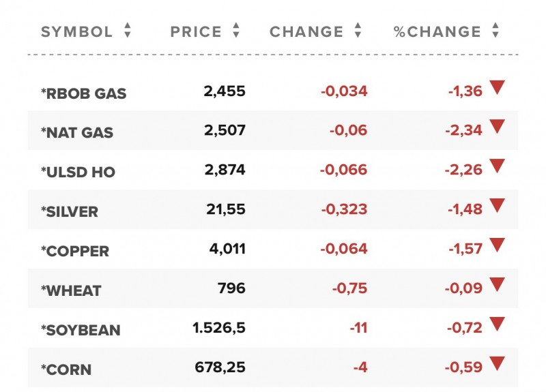The width and height of the screenshot is (546, 392).
Task: Click the Wheat change value -0,75
Action: pos(349,289)
